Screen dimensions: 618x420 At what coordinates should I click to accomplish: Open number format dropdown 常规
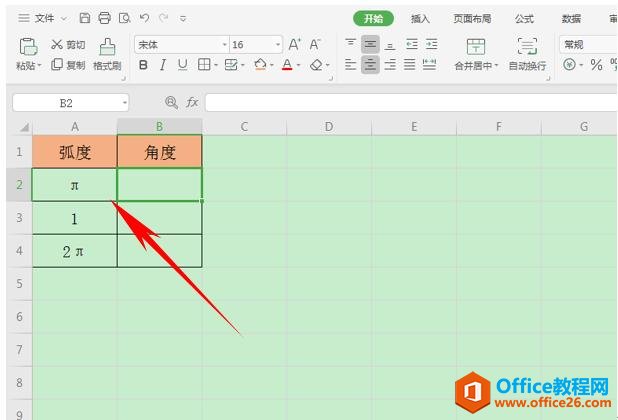click(x=588, y=45)
